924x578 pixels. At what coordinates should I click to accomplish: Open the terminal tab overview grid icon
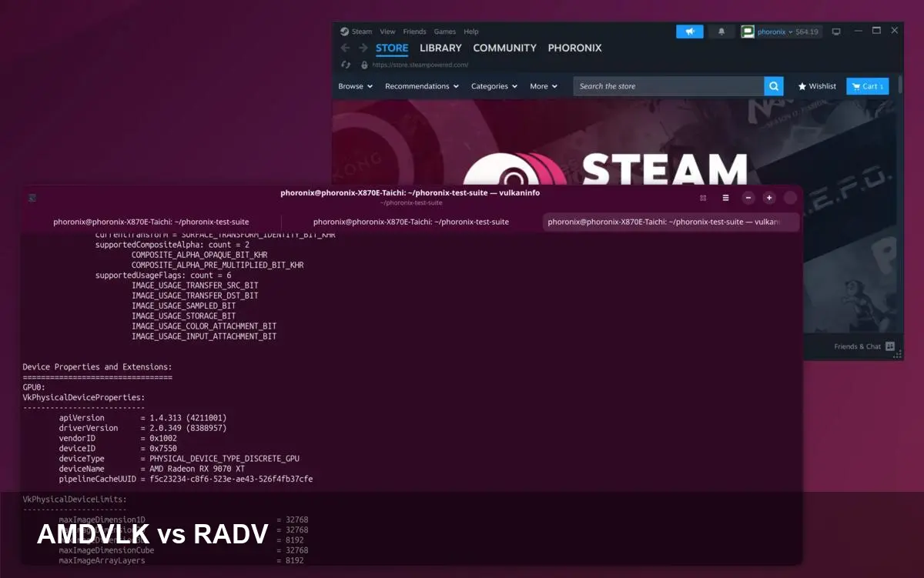click(x=704, y=198)
